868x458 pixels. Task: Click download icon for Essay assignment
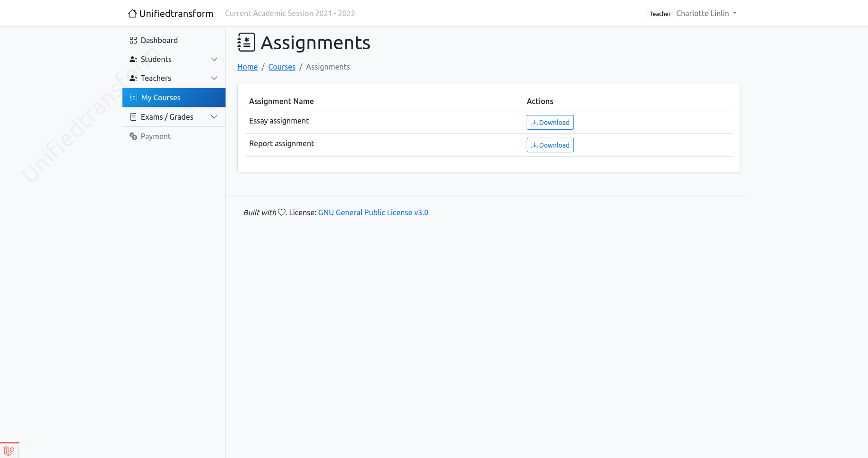pyautogui.click(x=534, y=123)
